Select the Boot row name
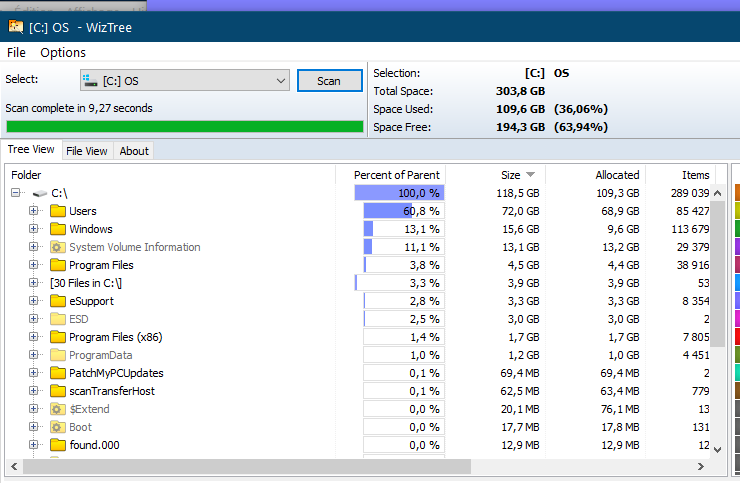 pyautogui.click(x=80, y=427)
